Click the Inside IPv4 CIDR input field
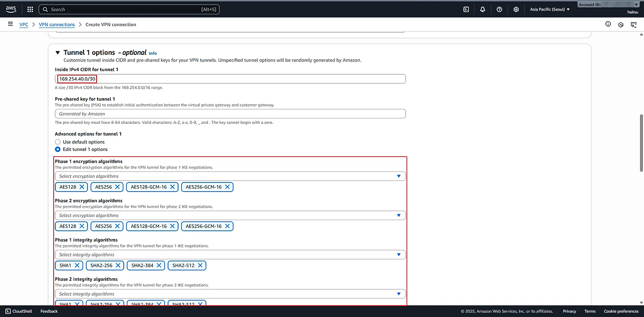The width and height of the screenshot is (644, 317). click(x=230, y=79)
